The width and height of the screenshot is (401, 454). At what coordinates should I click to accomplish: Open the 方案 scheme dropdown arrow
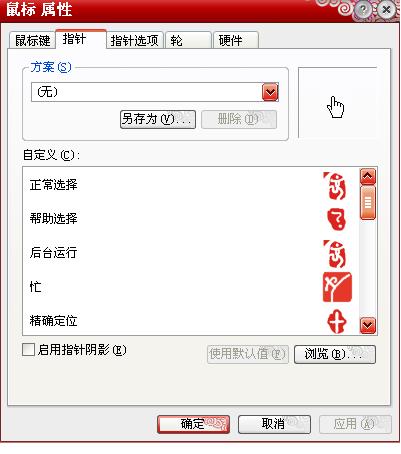coord(270,92)
